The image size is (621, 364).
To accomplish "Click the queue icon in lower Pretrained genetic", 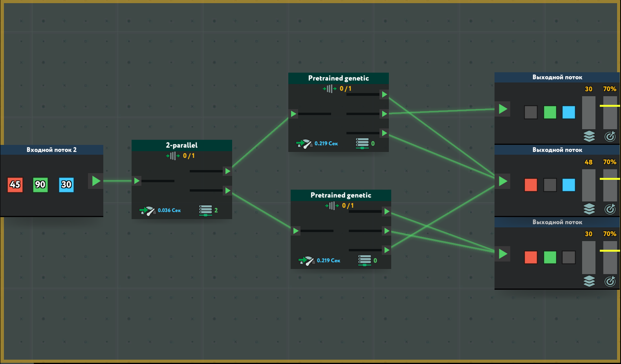I will click(332, 206).
